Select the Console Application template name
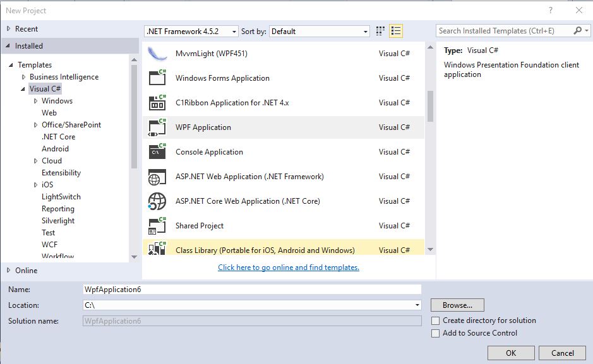The width and height of the screenshot is (593, 364). tap(209, 152)
